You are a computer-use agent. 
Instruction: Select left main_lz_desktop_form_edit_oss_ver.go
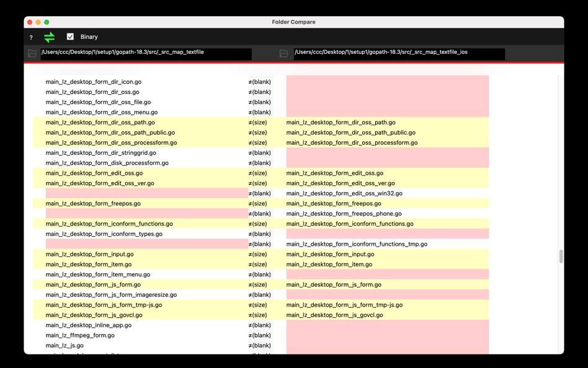[x=100, y=183]
